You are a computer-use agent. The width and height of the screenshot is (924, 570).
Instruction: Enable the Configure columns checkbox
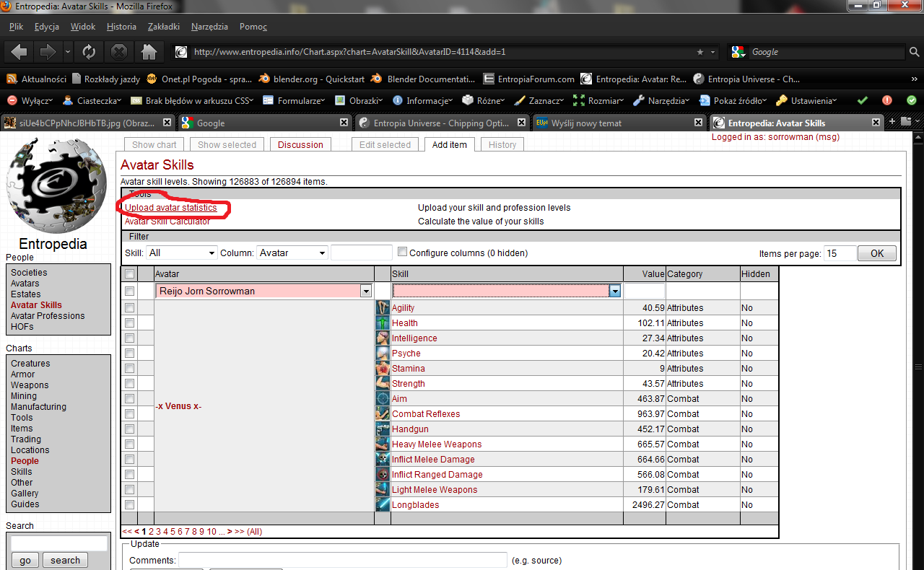[x=403, y=253]
